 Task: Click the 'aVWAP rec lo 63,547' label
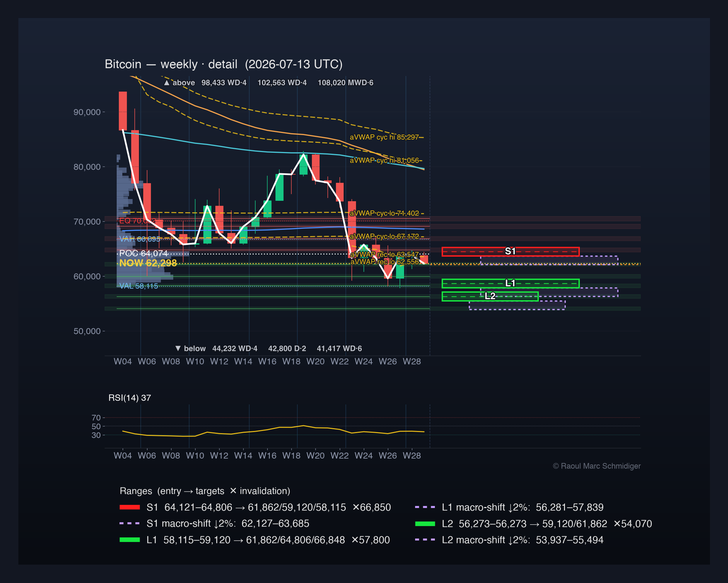pyautogui.click(x=384, y=255)
